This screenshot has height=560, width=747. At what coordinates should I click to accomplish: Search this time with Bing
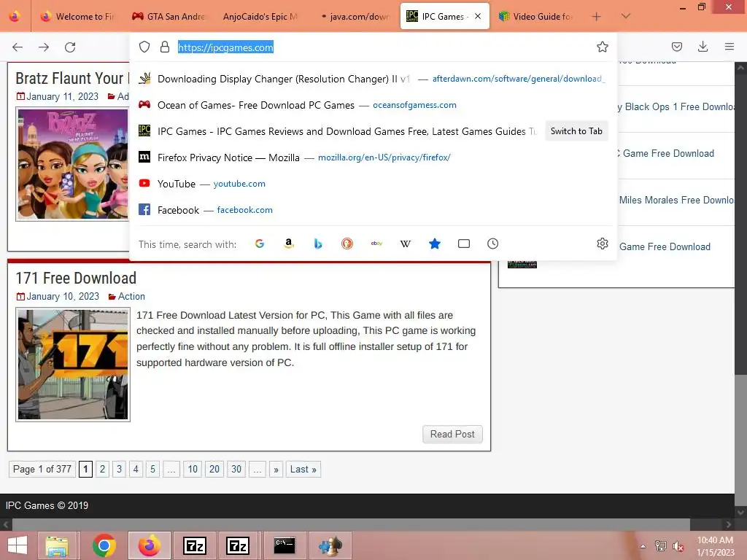pyautogui.click(x=318, y=244)
